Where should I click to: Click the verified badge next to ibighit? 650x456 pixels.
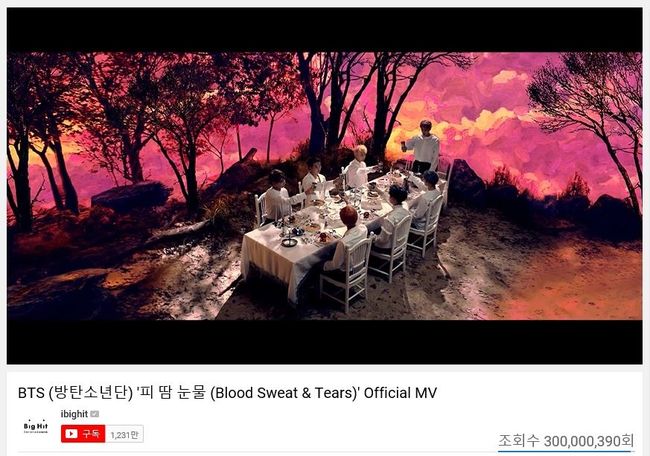pos(95,414)
